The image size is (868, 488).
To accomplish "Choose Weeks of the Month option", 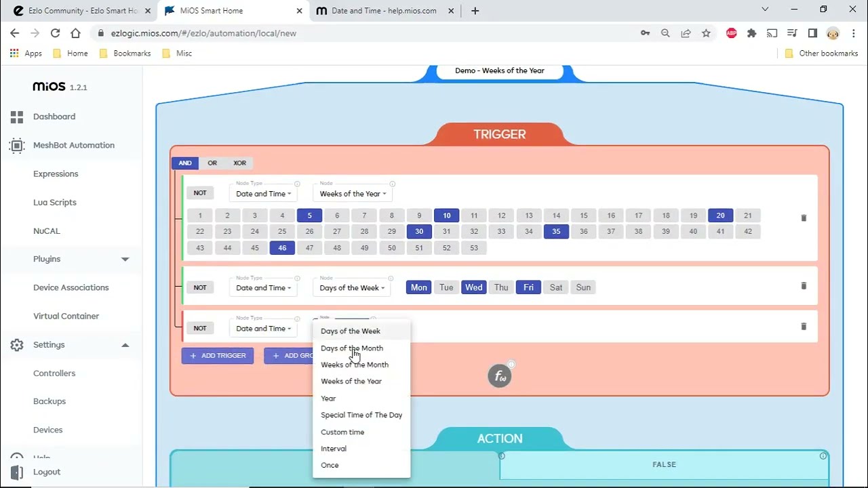I will 361,365.
